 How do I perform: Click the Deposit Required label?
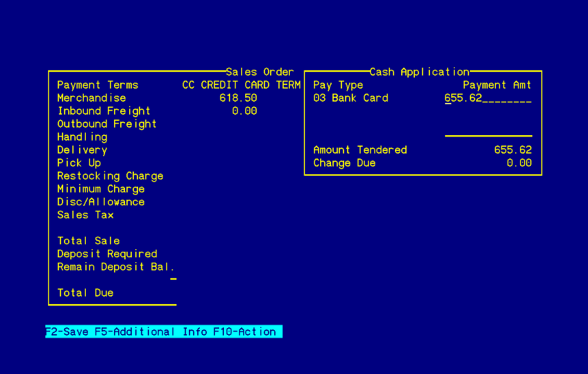107,254
